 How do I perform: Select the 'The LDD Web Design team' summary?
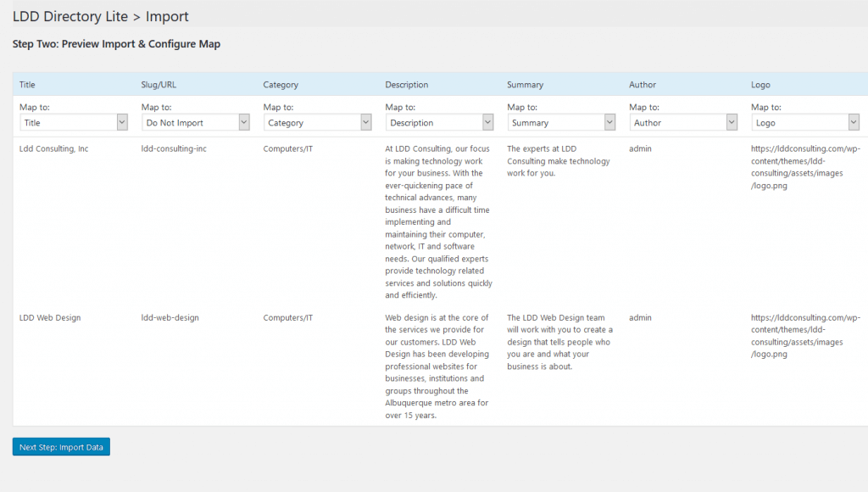[559, 342]
